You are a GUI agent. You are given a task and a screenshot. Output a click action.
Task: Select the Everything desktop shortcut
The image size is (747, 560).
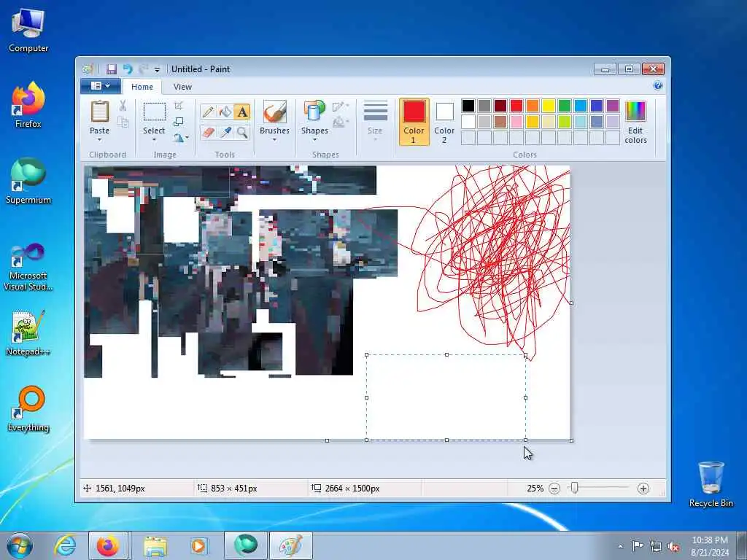click(28, 408)
